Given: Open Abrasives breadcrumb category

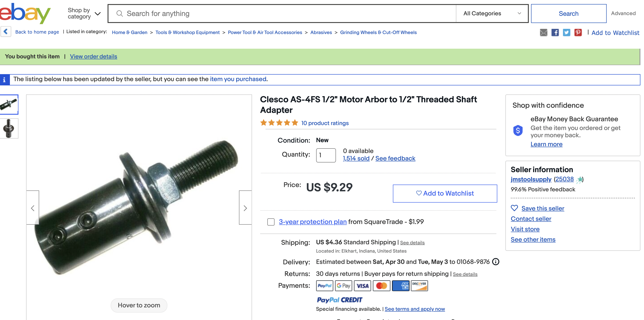Looking at the screenshot, I should pos(321,32).
